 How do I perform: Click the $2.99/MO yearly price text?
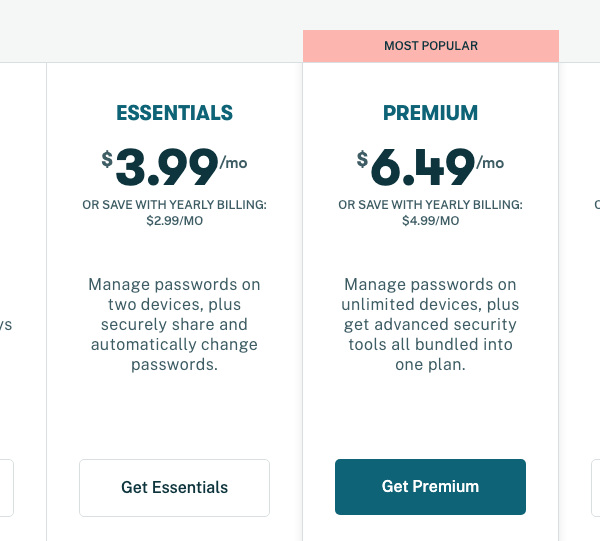174,221
